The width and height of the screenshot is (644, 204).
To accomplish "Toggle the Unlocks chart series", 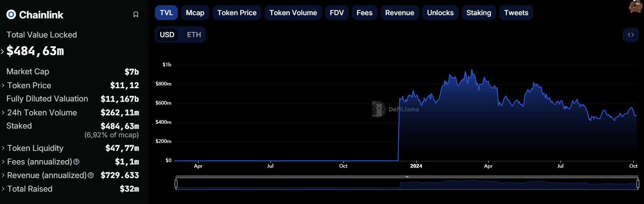I will click(x=440, y=13).
